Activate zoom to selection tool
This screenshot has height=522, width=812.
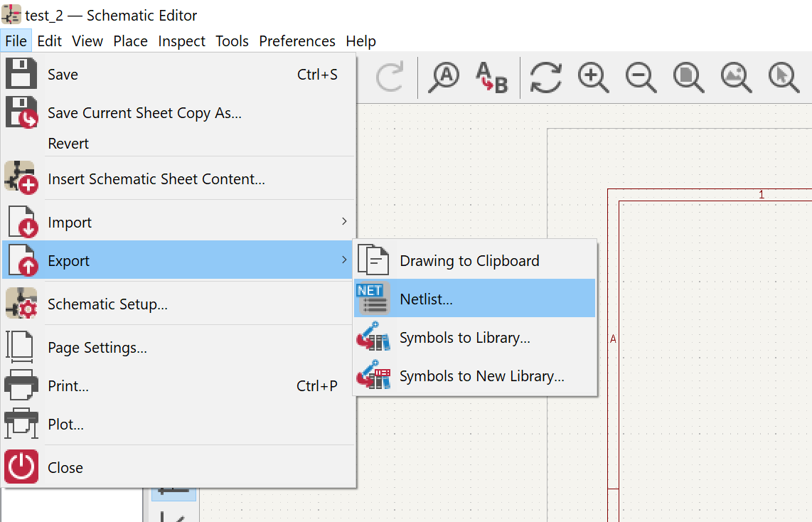(x=784, y=77)
